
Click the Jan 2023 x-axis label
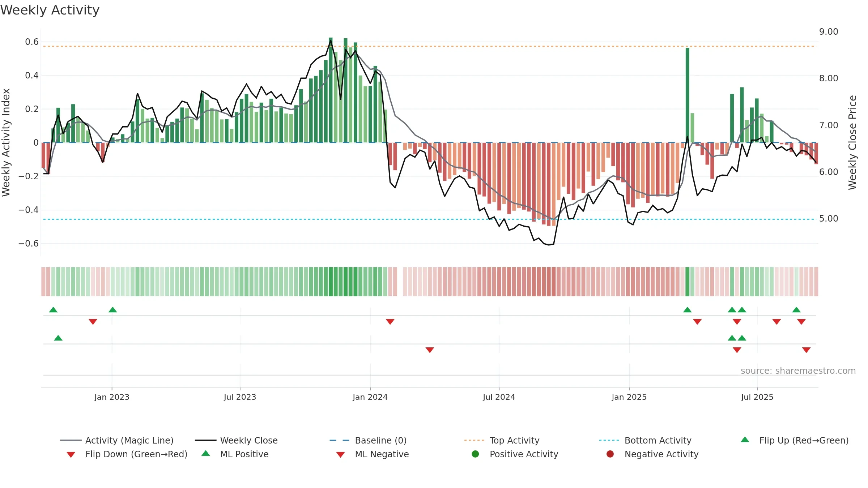point(112,397)
